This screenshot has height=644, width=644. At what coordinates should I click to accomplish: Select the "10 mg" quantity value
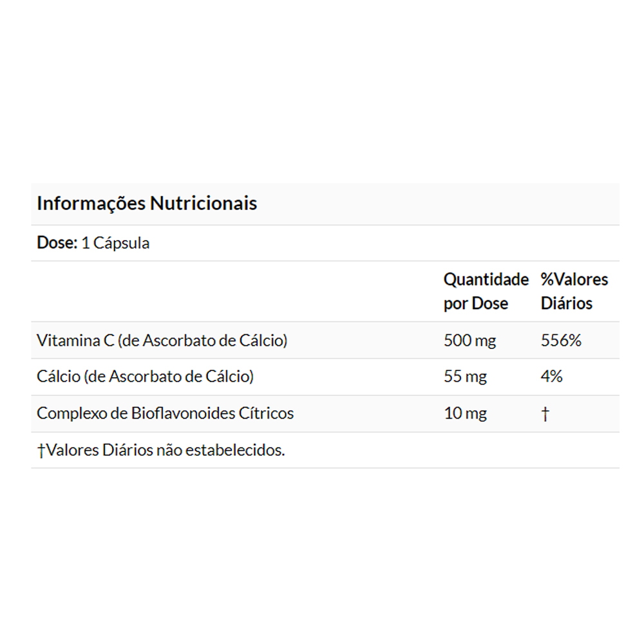465,413
